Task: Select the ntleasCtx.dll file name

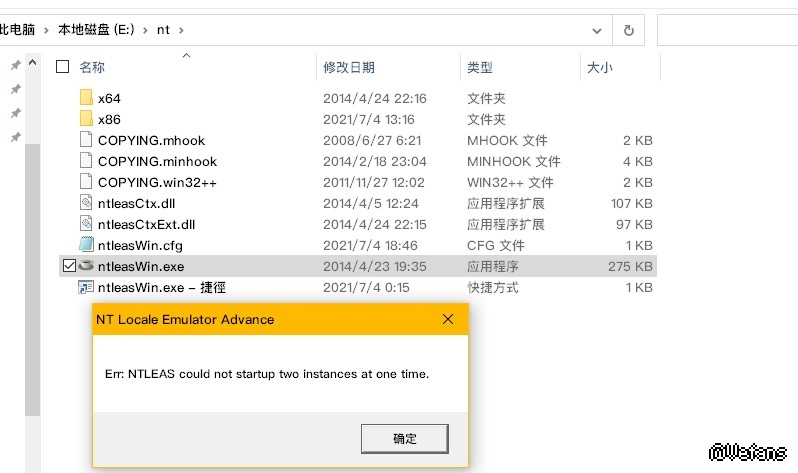Action: (136, 204)
